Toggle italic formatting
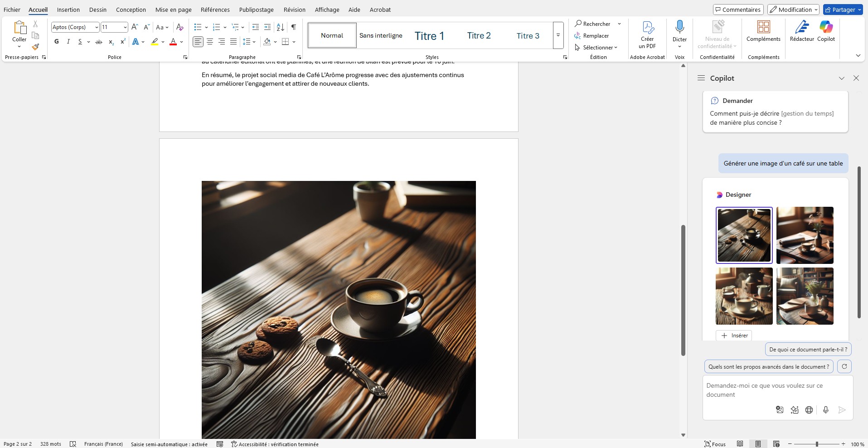 point(68,42)
